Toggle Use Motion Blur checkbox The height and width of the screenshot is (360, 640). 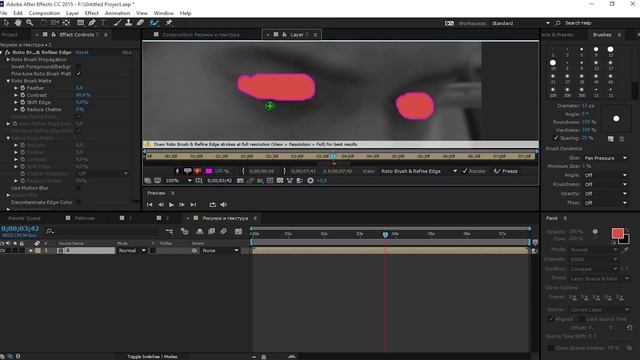pos(78,188)
